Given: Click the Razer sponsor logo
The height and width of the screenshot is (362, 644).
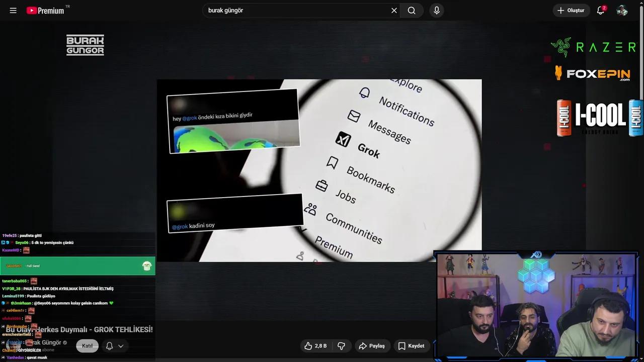Looking at the screenshot, I should tap(593, 47).
